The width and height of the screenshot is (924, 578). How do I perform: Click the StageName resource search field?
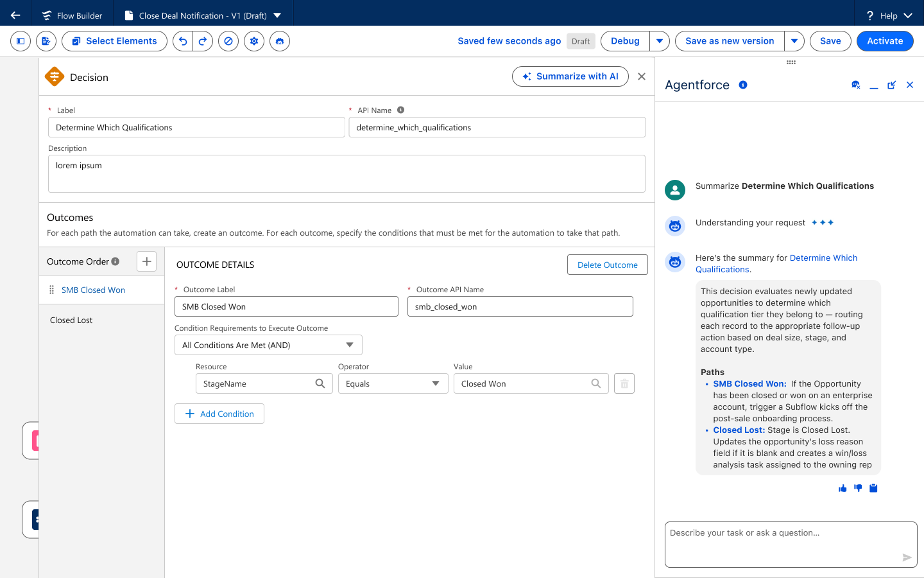264,383
